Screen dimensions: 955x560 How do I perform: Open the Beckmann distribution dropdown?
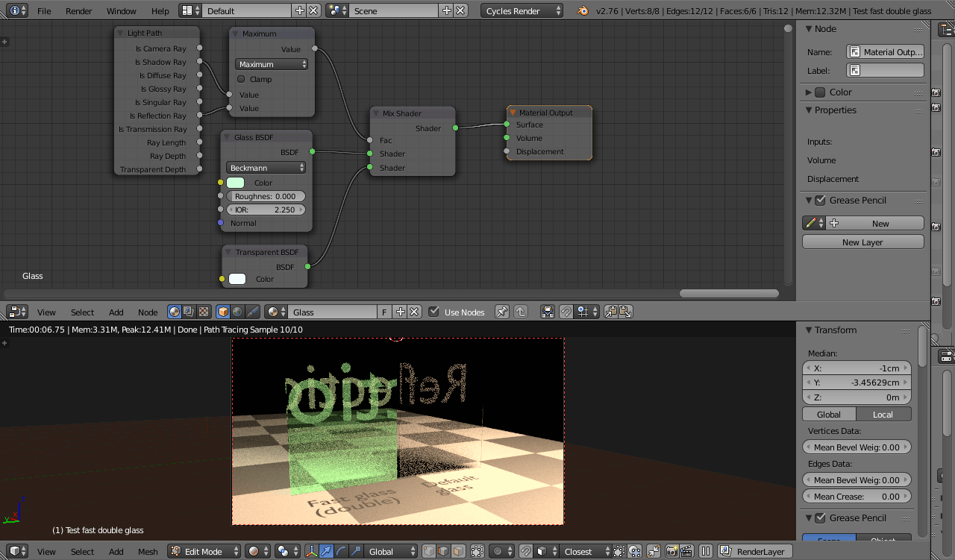pos(266,167)
